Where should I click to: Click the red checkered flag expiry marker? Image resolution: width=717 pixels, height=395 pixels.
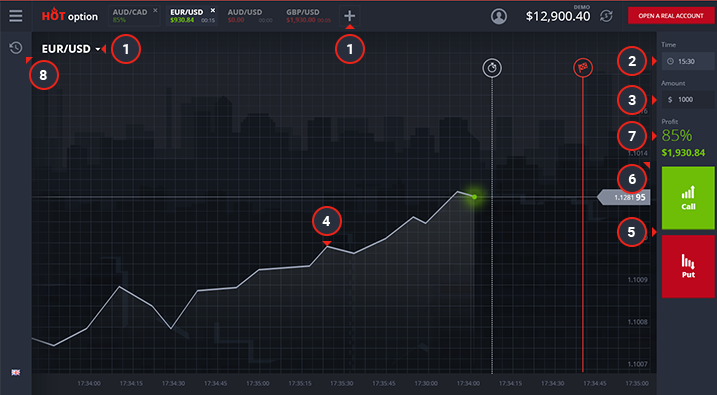click(583, 68)
